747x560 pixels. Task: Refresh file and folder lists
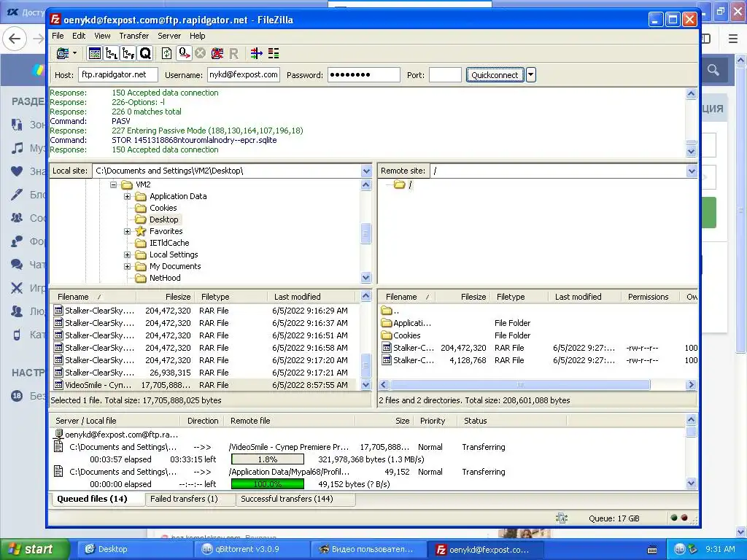point(167,53)
